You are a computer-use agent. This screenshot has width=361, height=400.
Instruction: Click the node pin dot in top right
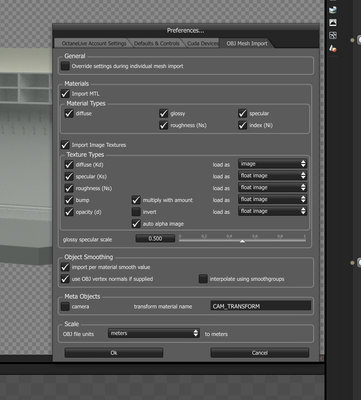(x=352, y=40)
